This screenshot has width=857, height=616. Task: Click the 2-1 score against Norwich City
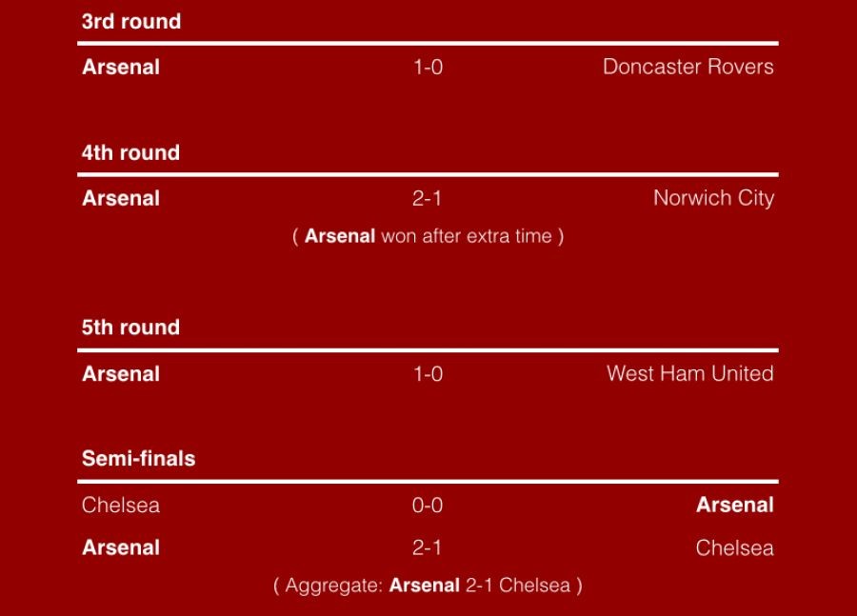(x=427, y=198)
